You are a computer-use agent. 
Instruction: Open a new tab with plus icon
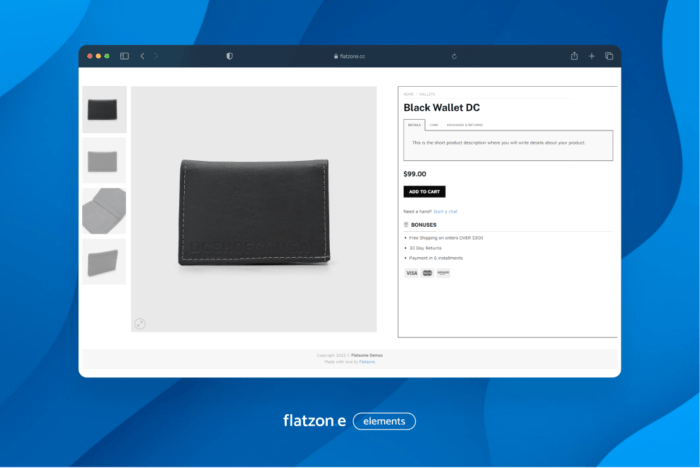point(591,56)
